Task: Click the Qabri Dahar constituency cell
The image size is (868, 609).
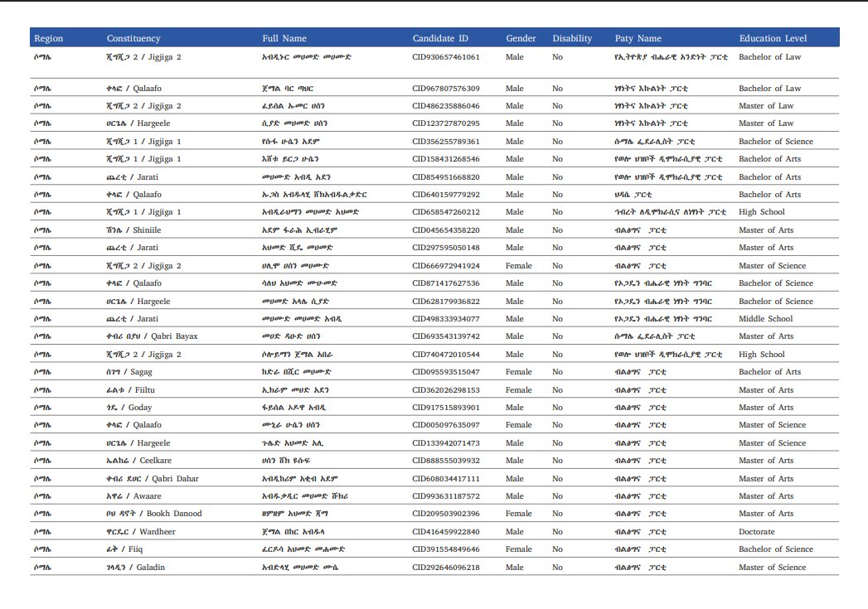Action: (153, 478)
